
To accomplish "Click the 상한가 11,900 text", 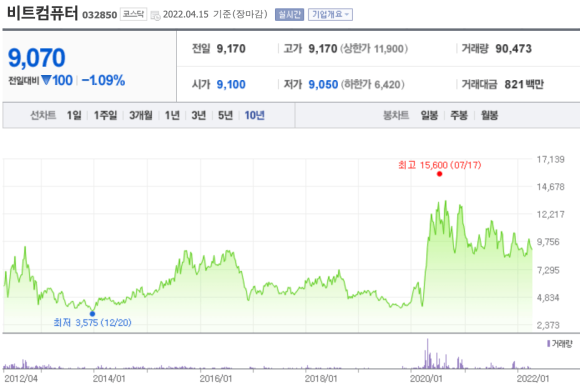I will click(374, 48).
